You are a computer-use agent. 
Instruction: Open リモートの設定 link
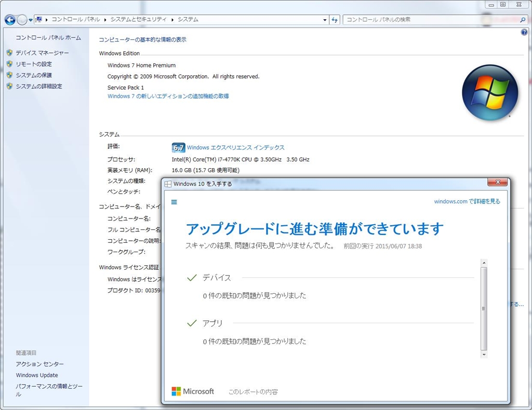coord(34,64)
